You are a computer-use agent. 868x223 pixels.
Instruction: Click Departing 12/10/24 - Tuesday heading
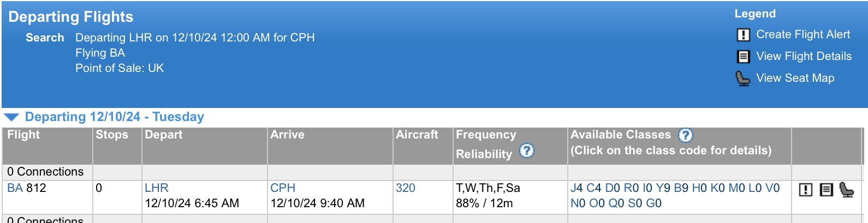pos(115,117)
